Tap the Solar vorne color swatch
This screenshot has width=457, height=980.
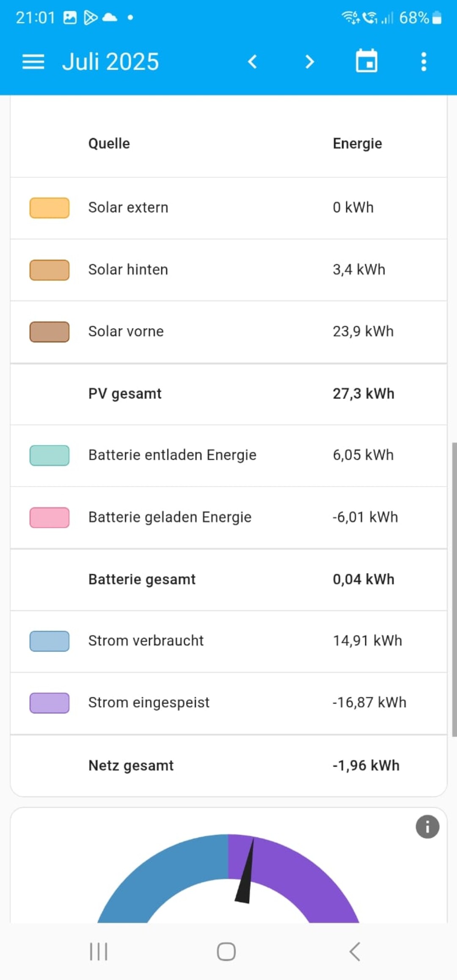[50, 332]
